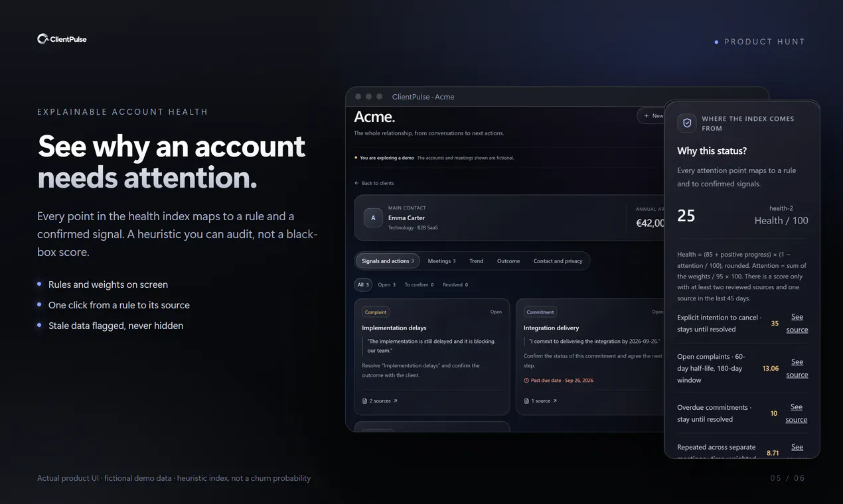
Task: Click the shield icon in the index panel
Action: pyautogui.click(x=687, y=123)
